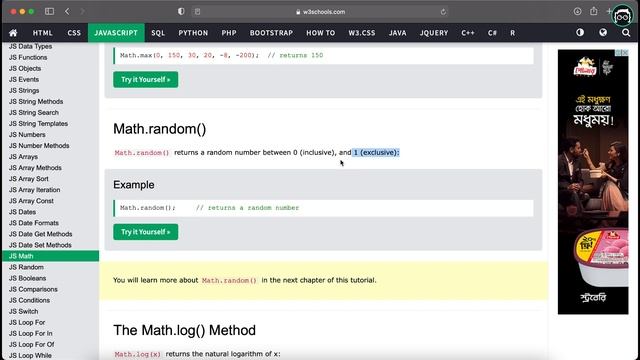The image size is (640, 360).
Task: Open the Safari share icon
Action: pos(593,11)
